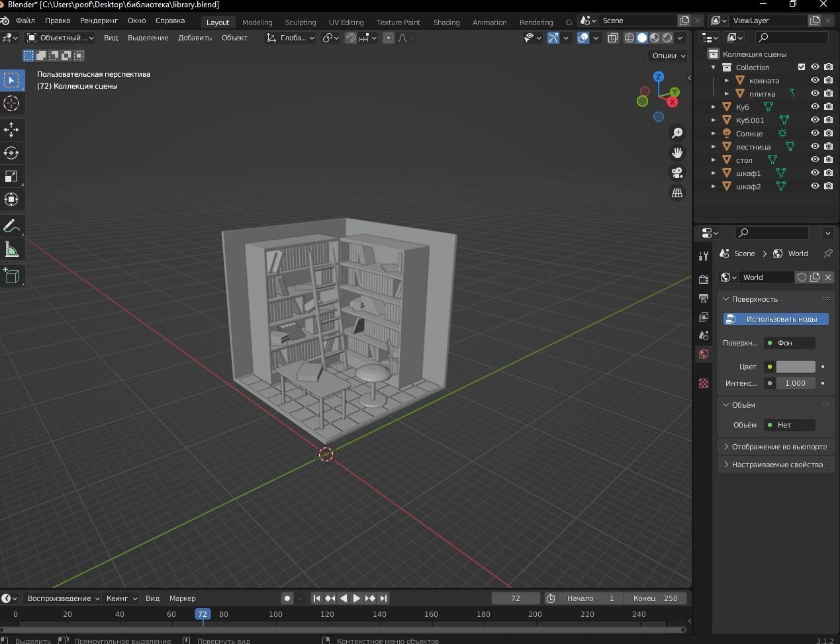840x644 pixels.
Task: Click the Использовать ноды button
Action: pos(776,319)
